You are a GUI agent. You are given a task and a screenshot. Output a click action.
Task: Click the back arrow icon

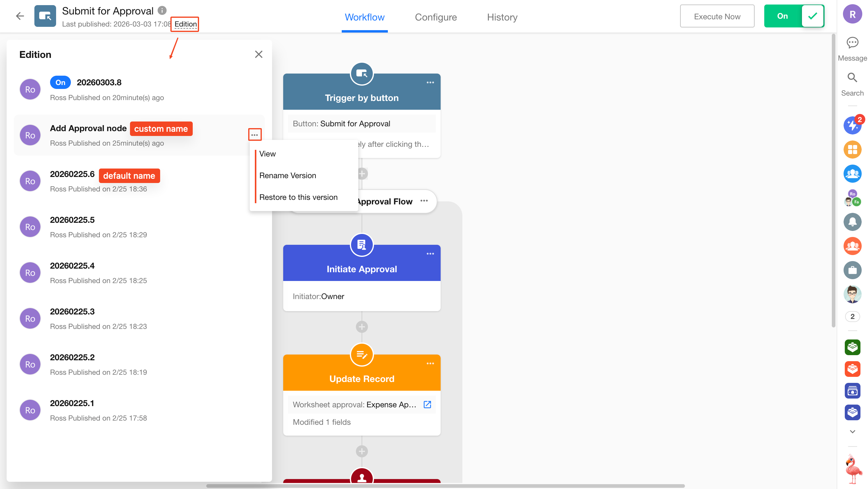[20, 16]
